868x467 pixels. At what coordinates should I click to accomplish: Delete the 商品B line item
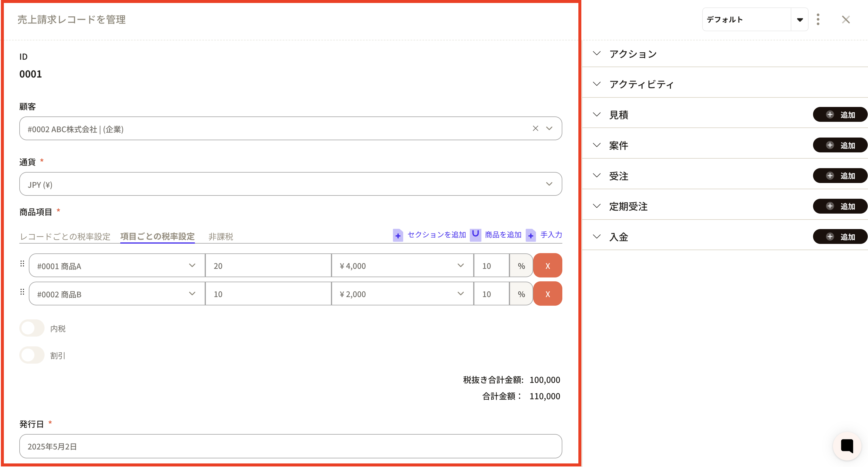547,294
